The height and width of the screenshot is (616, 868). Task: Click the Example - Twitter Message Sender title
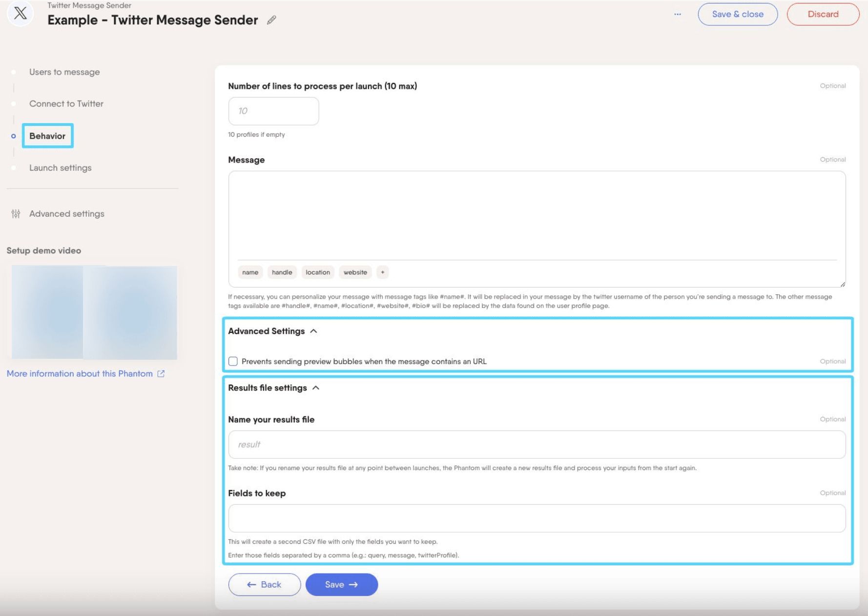tap(153, 20)
